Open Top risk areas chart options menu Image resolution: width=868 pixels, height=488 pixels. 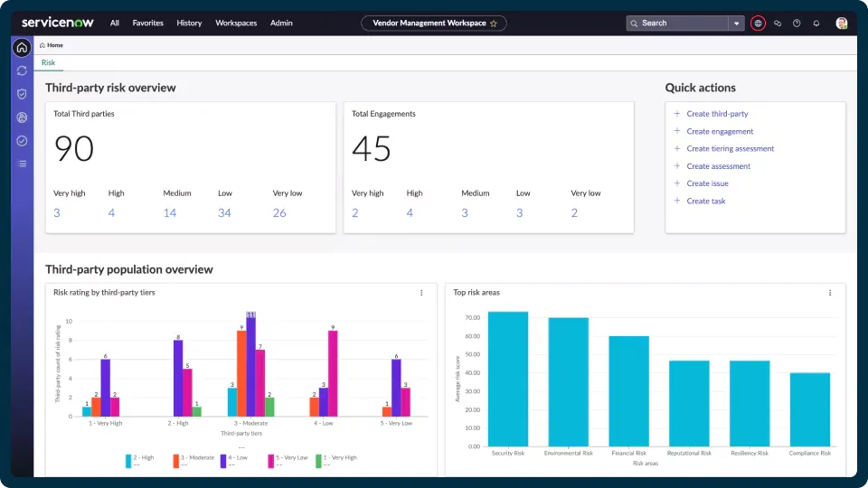(830, 293)
